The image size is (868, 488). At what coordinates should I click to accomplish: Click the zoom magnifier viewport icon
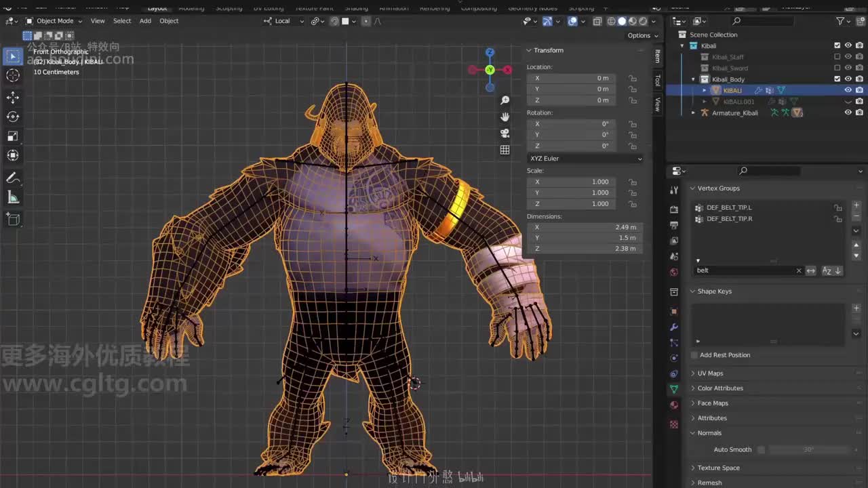coord(505,100)
